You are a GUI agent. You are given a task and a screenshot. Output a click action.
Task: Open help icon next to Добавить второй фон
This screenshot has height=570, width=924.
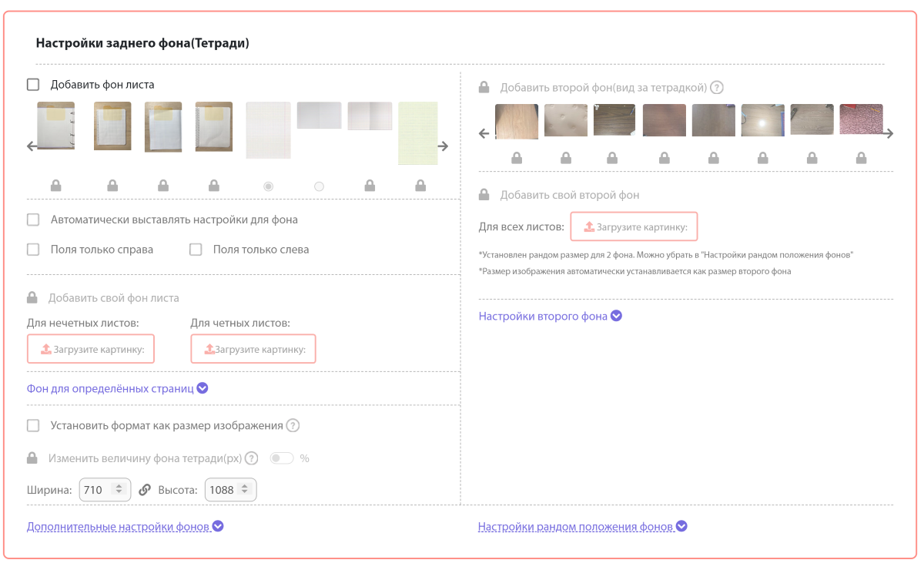(717, 88)
